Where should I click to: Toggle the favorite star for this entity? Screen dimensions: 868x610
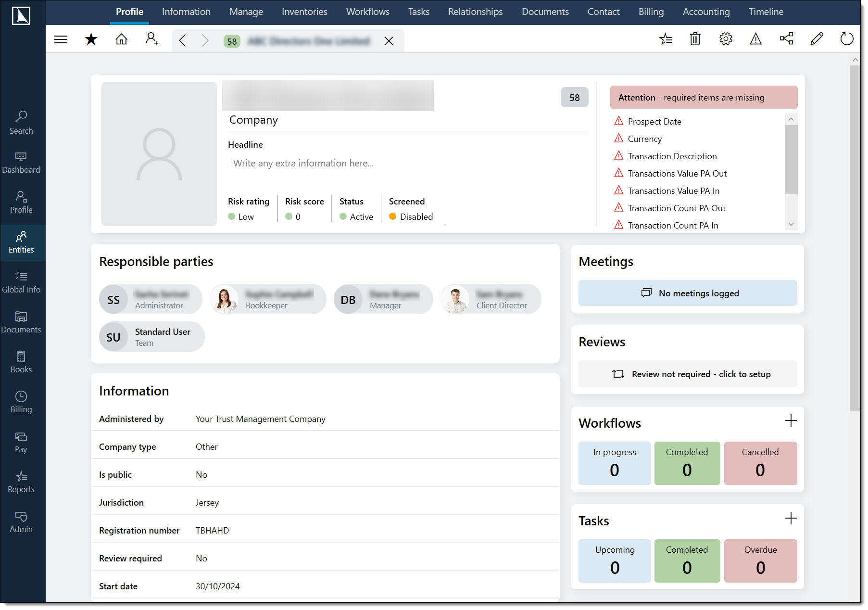pyautogui.click(x=91, y=39)
